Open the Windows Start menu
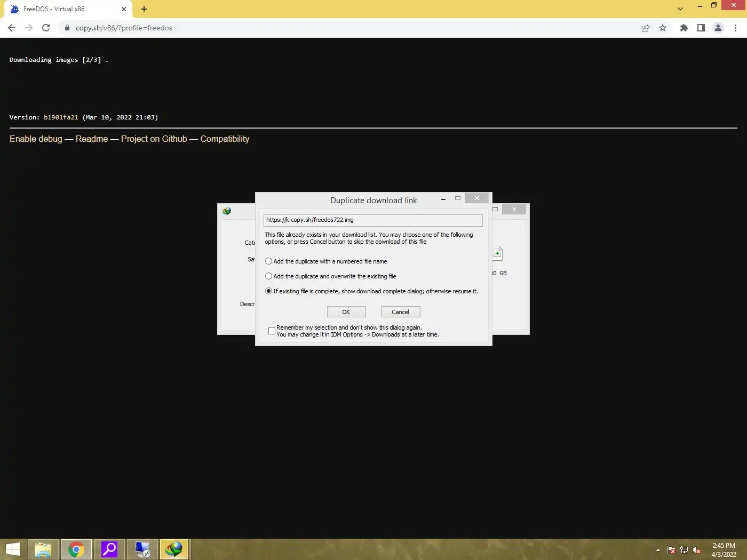Image resolution: width=747 pixels, height=560 pixels. (13, 549)
